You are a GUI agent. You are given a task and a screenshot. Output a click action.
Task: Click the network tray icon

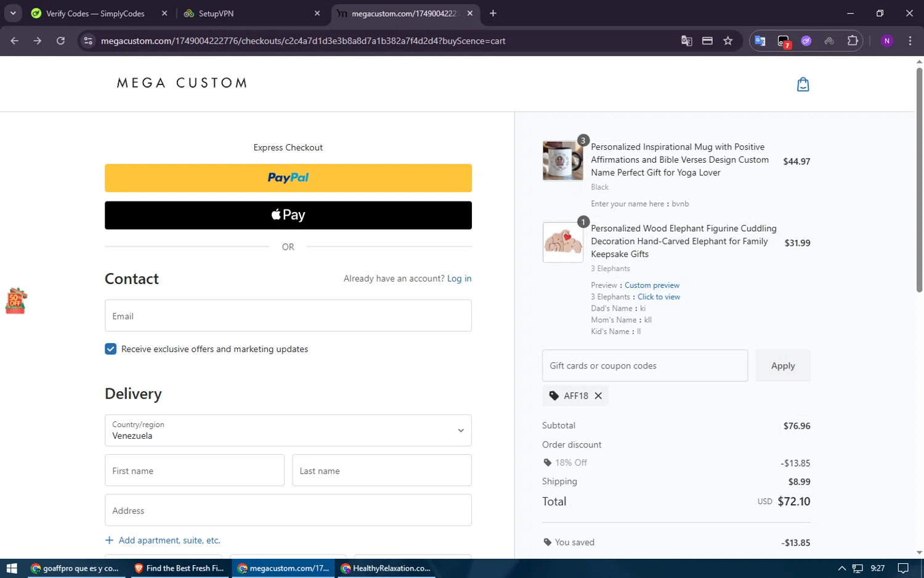tap(857, 568)
